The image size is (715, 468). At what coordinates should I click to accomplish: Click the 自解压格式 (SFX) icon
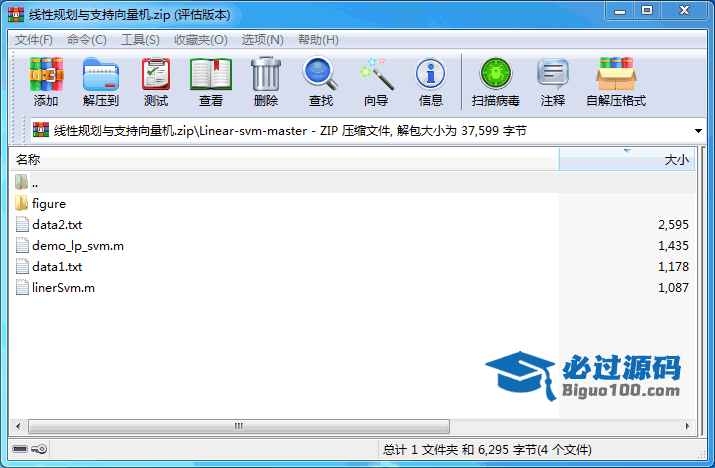tap(616, 74)
